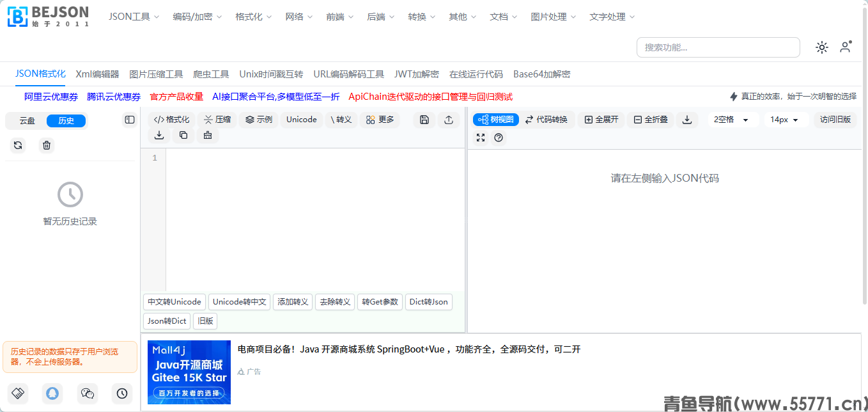Expand the JSON工具 menu
868x412 pixels.
coord(134,17)
